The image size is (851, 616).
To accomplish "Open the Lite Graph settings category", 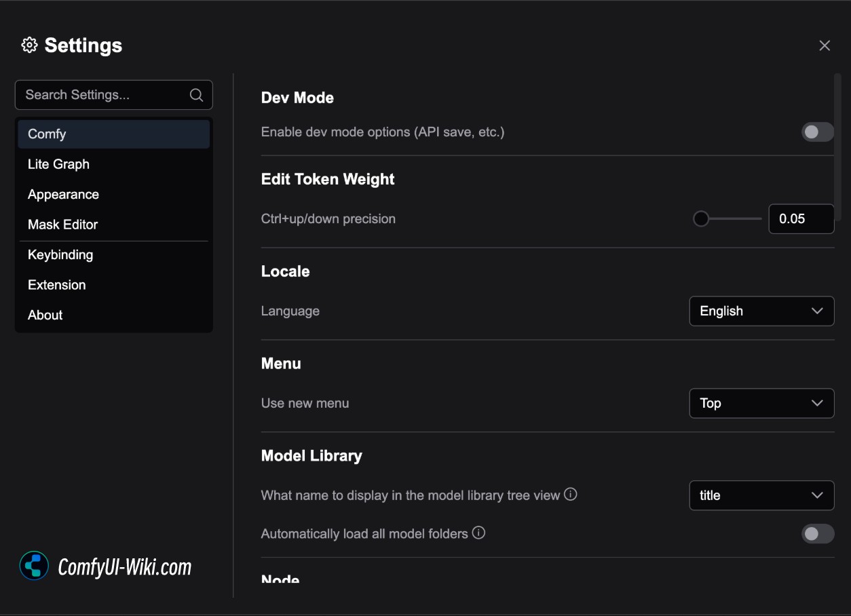I will [x=114, y=164].
